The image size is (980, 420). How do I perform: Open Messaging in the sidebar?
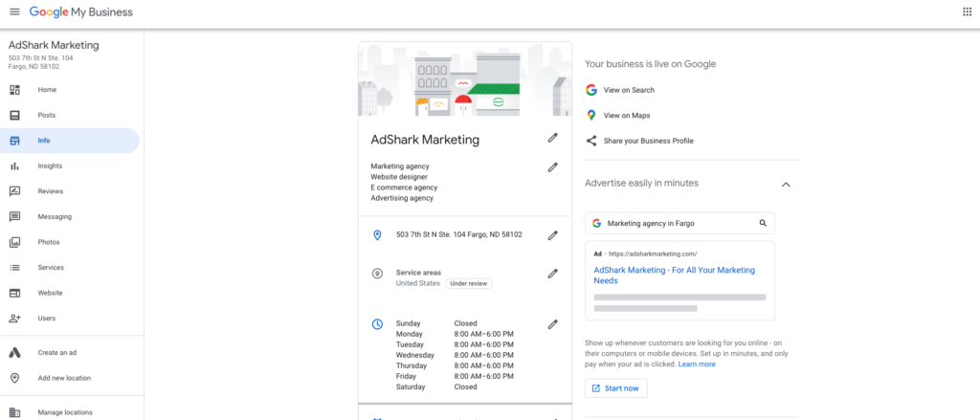point(55,217)
